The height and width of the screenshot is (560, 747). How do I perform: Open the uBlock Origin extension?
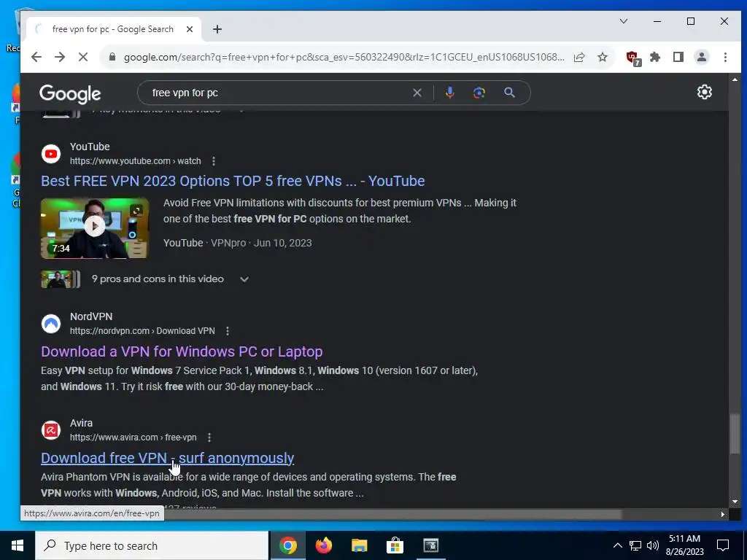point(633,58)
